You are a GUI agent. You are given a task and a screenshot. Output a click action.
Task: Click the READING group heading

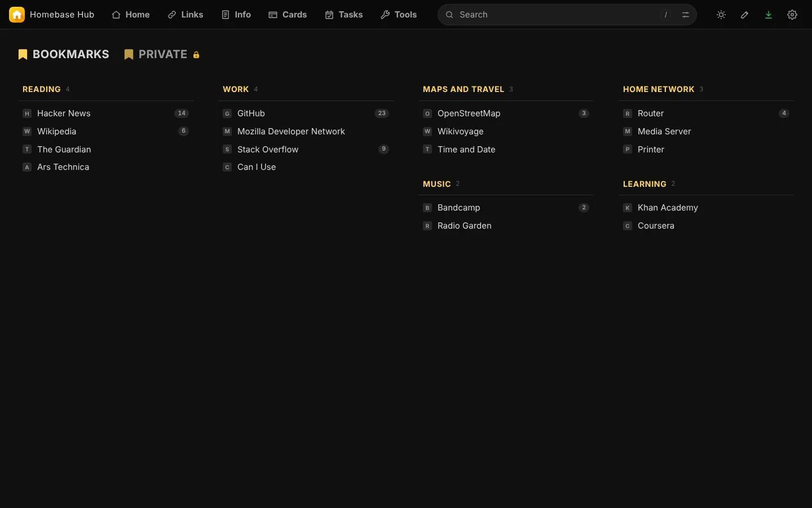click(42, 89)
